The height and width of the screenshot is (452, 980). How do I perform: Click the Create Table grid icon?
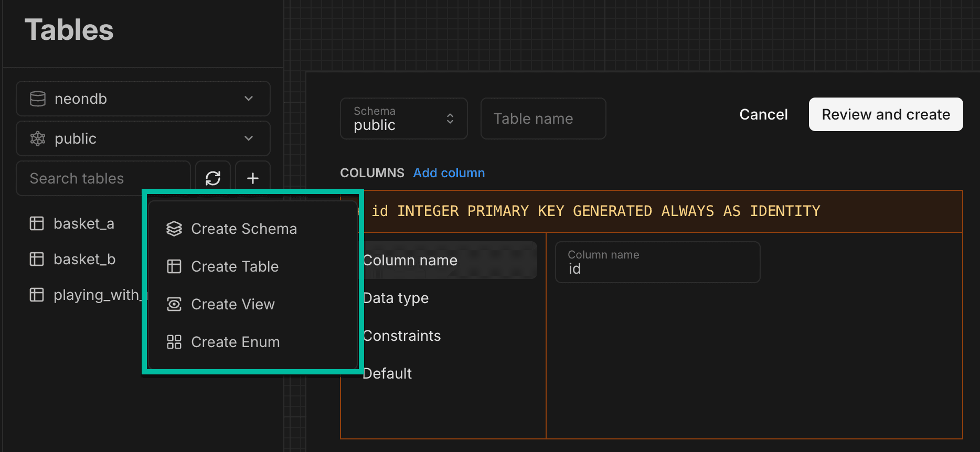(x=174, y=266)
